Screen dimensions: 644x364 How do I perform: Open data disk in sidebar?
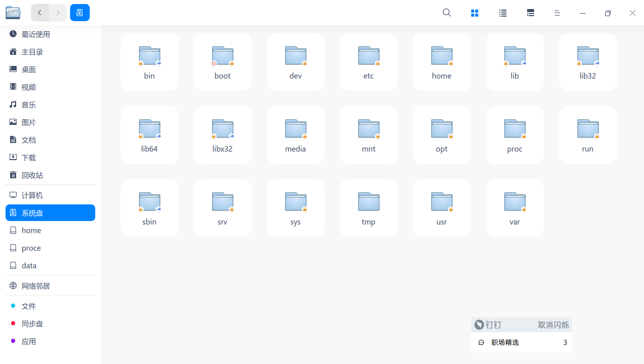coord(50,265)
